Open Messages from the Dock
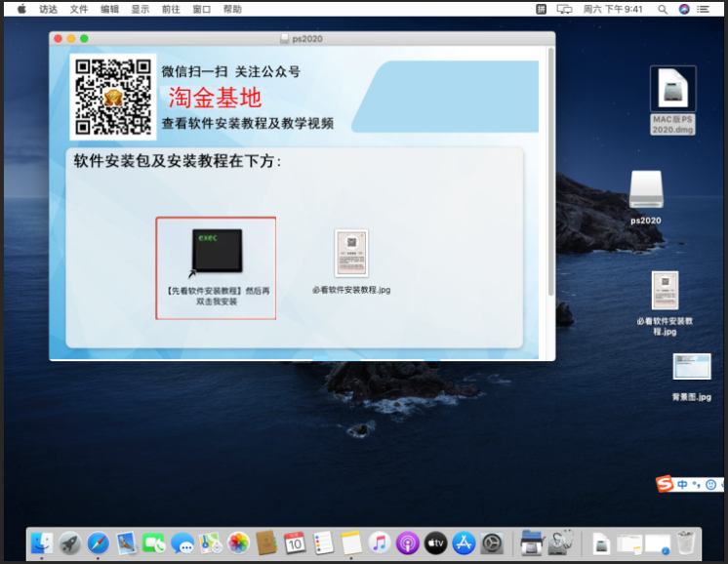The height and width of the screenshot is (564, 728). tap(182, 543)
